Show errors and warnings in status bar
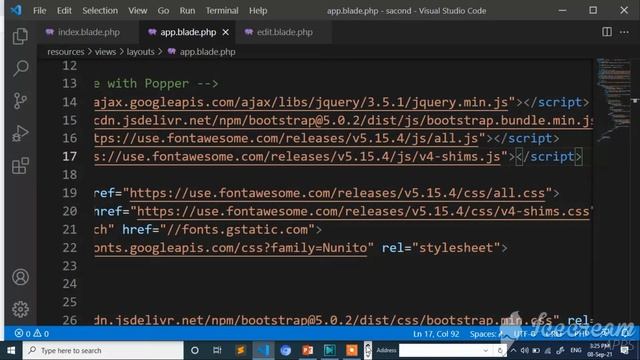 32,333
